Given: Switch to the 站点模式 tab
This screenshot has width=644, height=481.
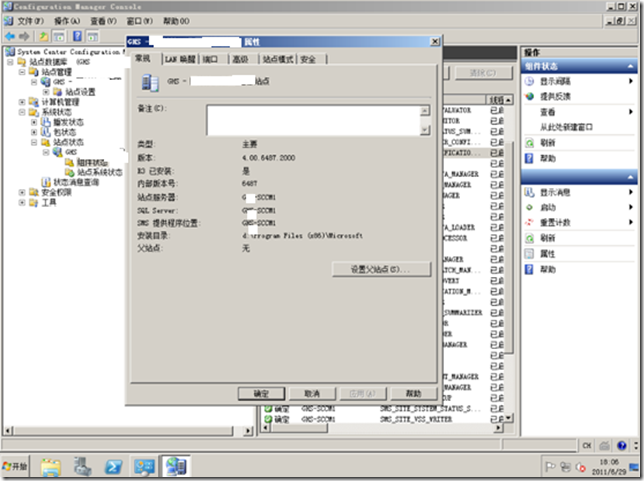Looking at the screenshot, I should point(278,60).
